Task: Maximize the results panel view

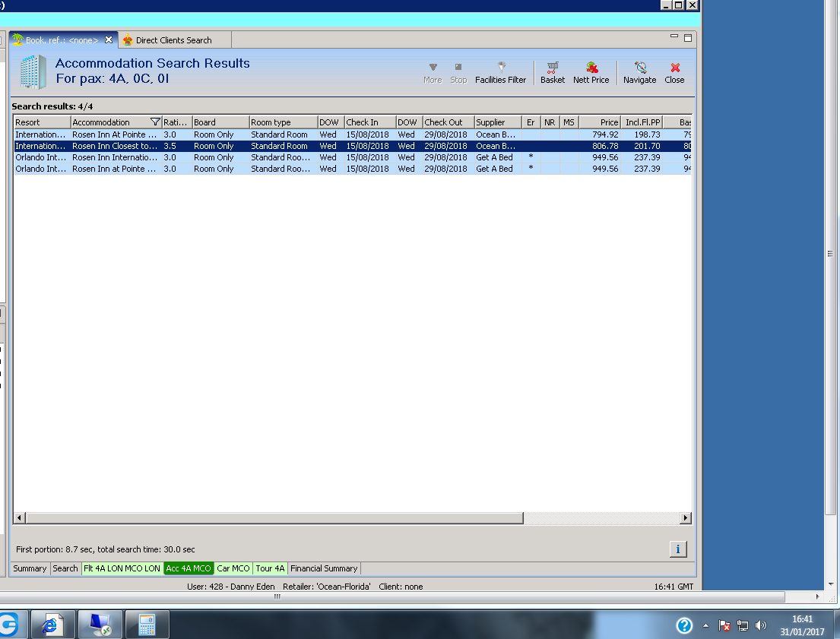Action: tap(688, 38)
